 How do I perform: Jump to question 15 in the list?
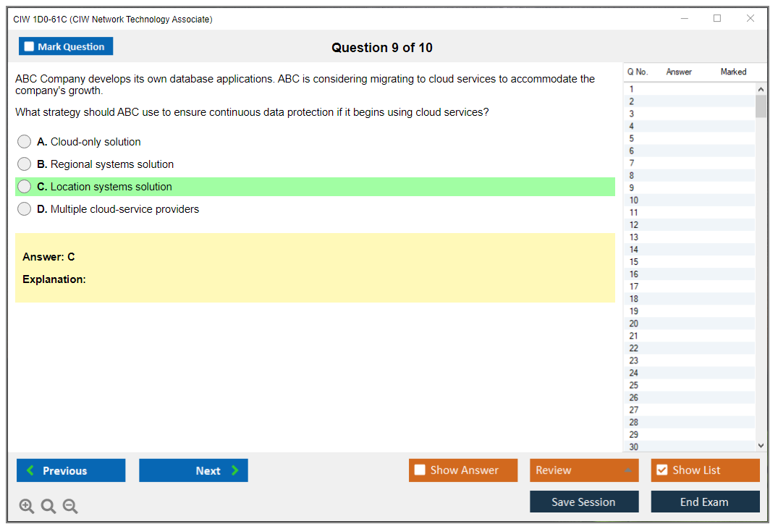point(634,262)
